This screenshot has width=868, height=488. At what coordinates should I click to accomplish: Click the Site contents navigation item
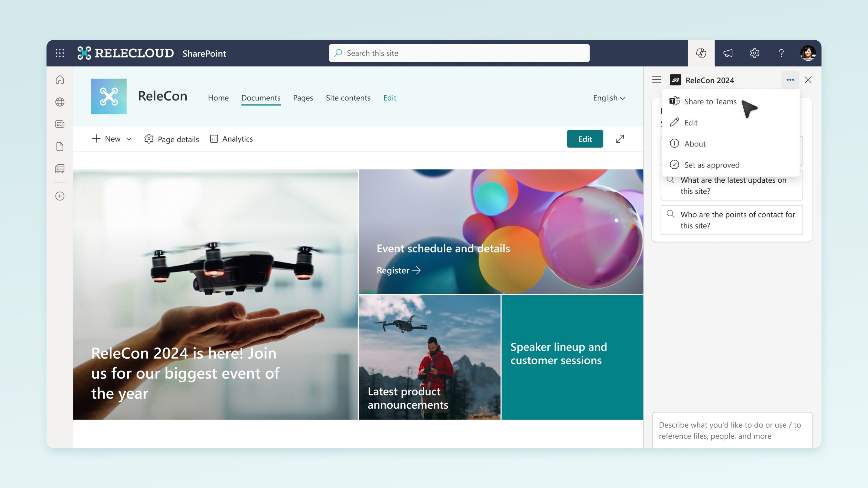[347, 97]
